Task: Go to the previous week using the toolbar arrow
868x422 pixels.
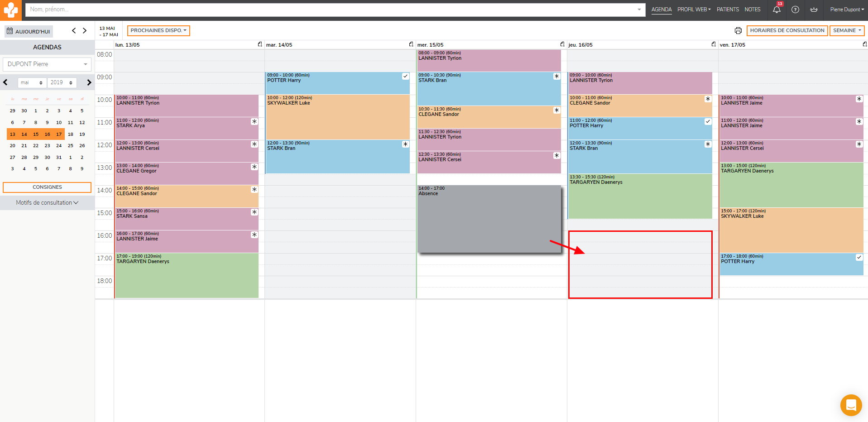Action: (74, 31)
